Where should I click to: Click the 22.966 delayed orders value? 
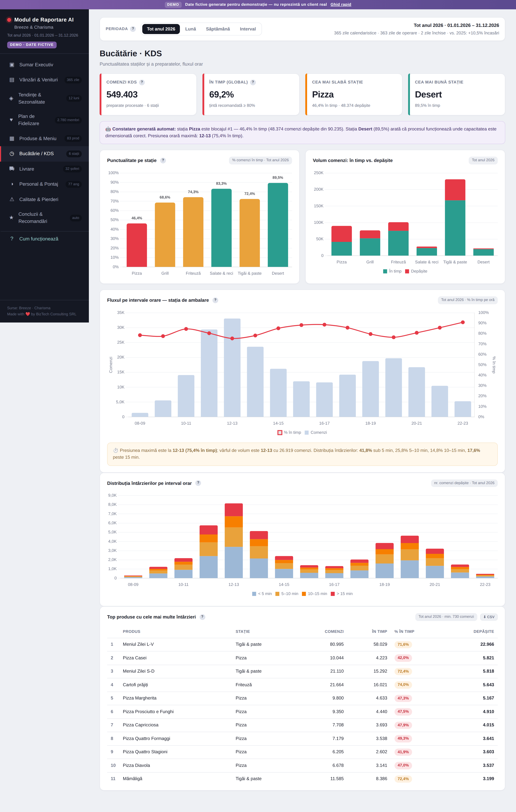tap(487, 644)
